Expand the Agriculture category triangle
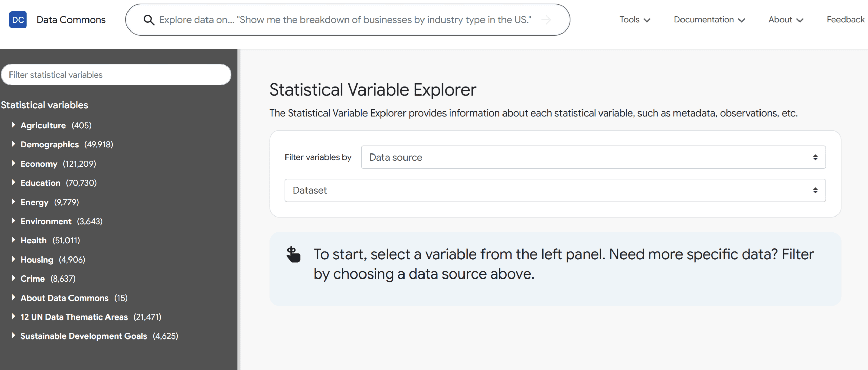The width and height of the screenshot is (868, 370). point(13,125)
